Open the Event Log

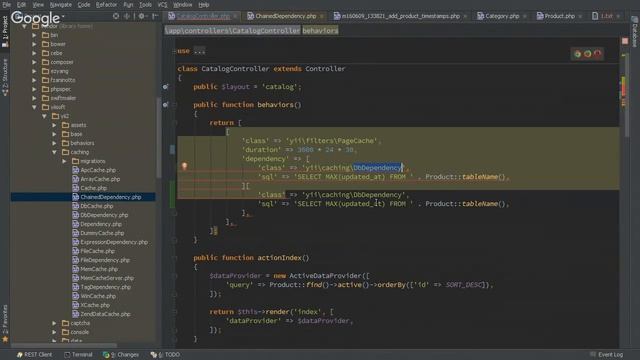[x=607, y=355]
